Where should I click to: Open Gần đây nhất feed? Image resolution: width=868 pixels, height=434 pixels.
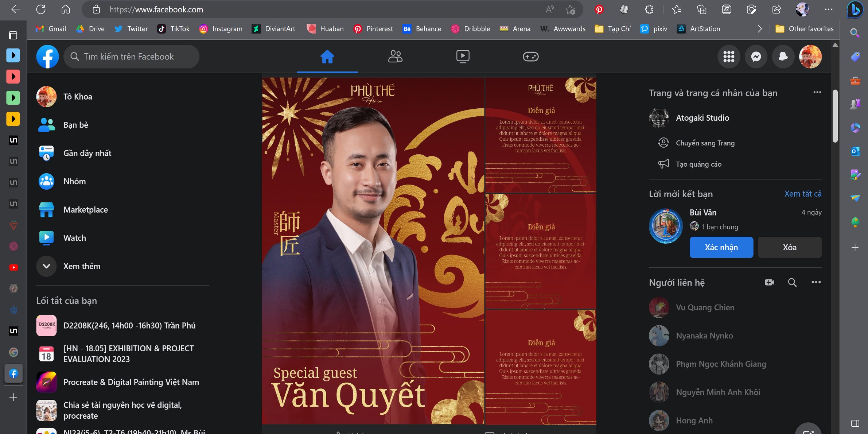[x=122, y=153]
